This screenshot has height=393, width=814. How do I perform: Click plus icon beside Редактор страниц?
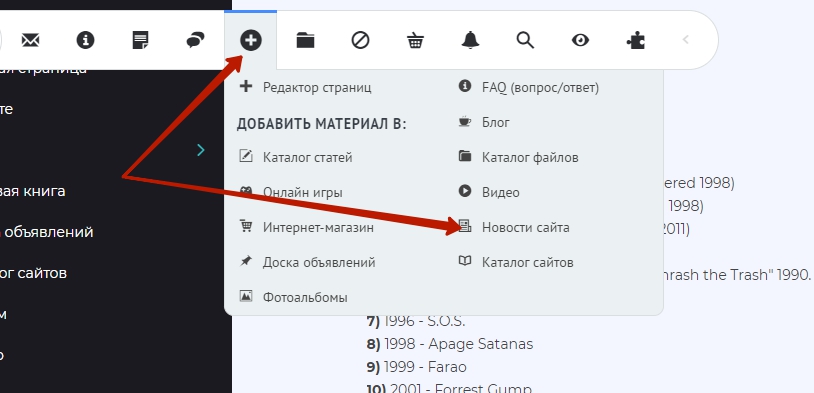[x=246, y=86]
